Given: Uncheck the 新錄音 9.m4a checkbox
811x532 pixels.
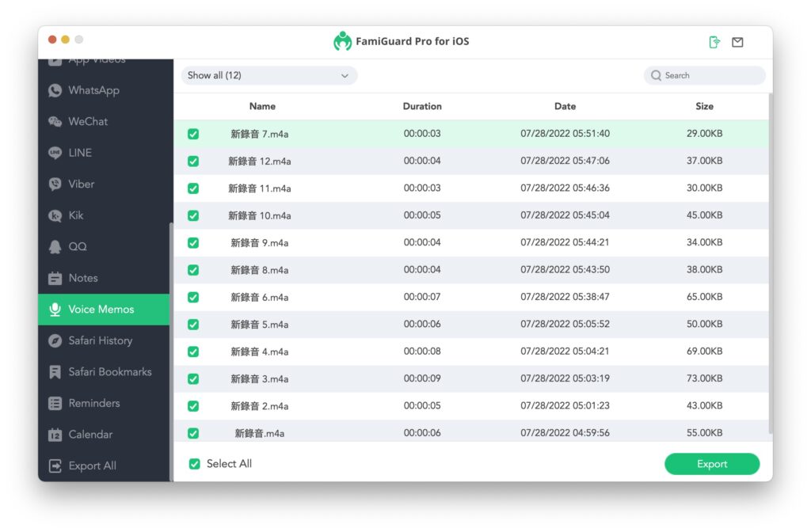Looking at the screenshot, I should click(193, 243).
